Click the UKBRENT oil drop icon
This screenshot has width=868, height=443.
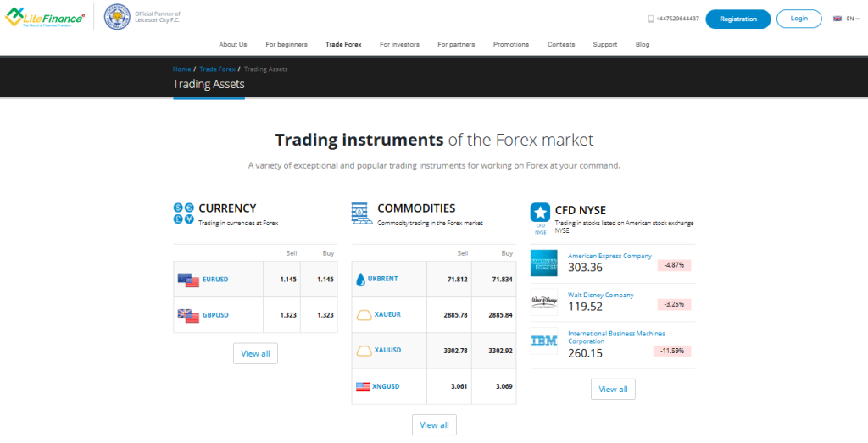[x=360, y=280]
